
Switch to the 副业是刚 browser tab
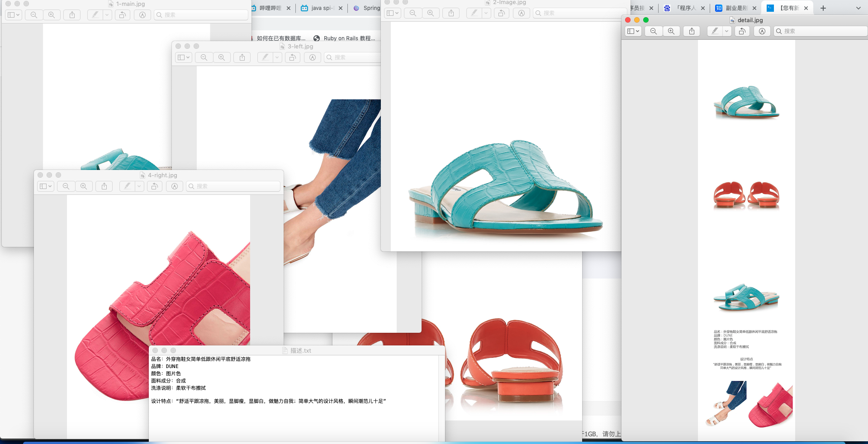pyautogui.click(x=736, y=8)
